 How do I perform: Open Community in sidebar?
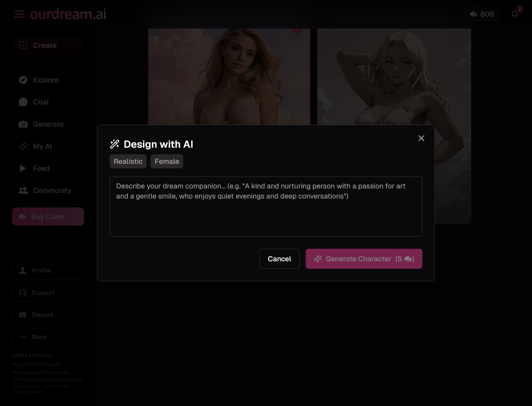point(48,191)
